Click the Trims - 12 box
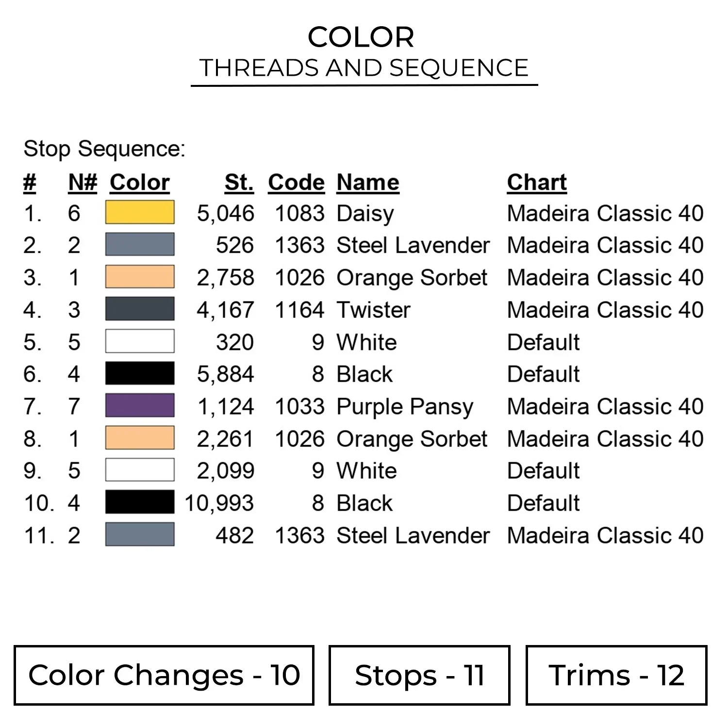Viewport: 728px width, 728px height. 616,675
